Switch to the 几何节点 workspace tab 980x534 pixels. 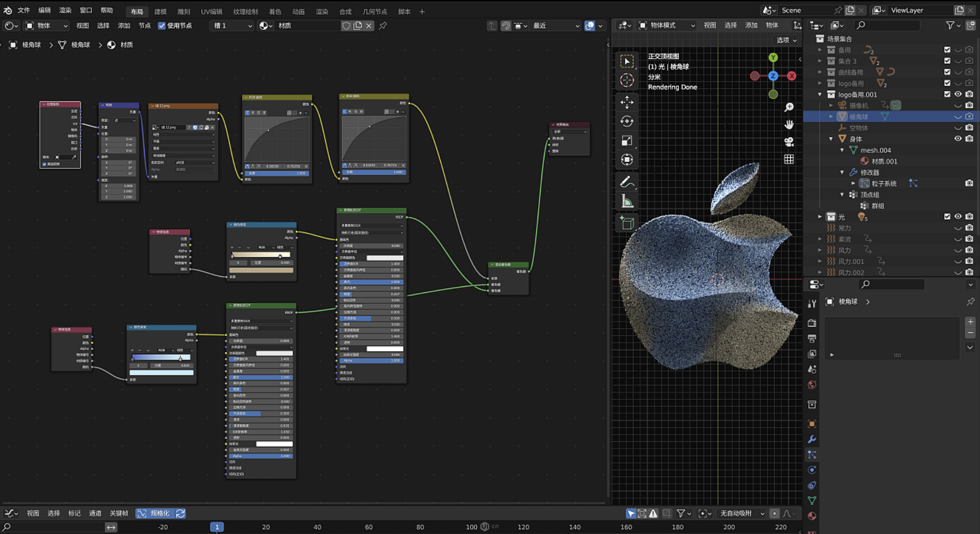tap(375, 11)
